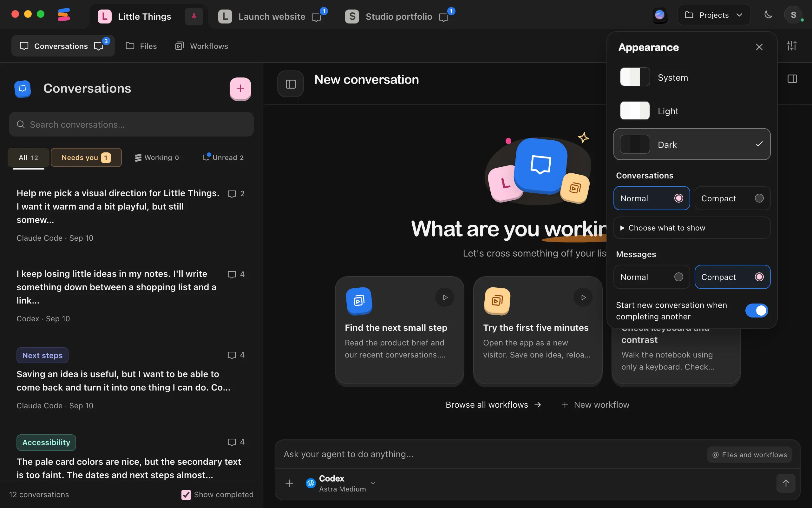The image size is (812, 508).
Task: Click the unread badge on Launch website tab
Action: pyautogui.click(x=324, y=11)
